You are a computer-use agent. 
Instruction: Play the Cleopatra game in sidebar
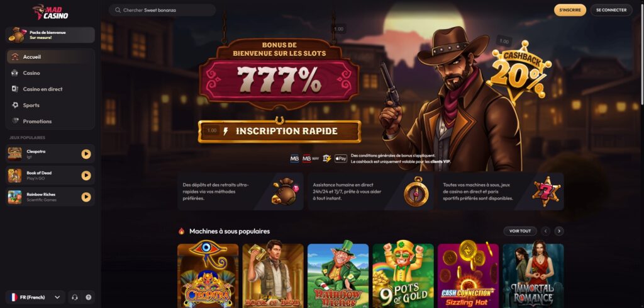point(86,154)
